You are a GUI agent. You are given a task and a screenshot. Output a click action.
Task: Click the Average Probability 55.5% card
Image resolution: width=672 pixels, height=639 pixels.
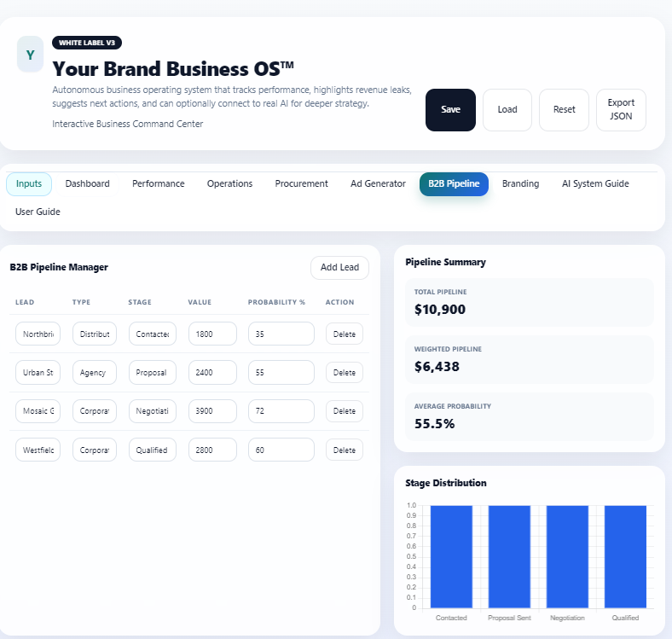(x=530, y=416)
